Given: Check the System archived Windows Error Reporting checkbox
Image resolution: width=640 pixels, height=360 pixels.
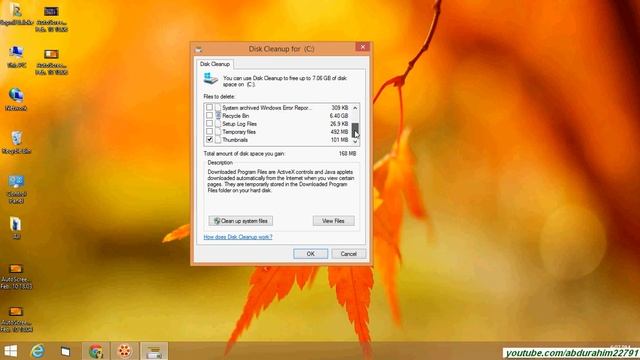Looking at the screenshot, I should [x=209, y=107].
